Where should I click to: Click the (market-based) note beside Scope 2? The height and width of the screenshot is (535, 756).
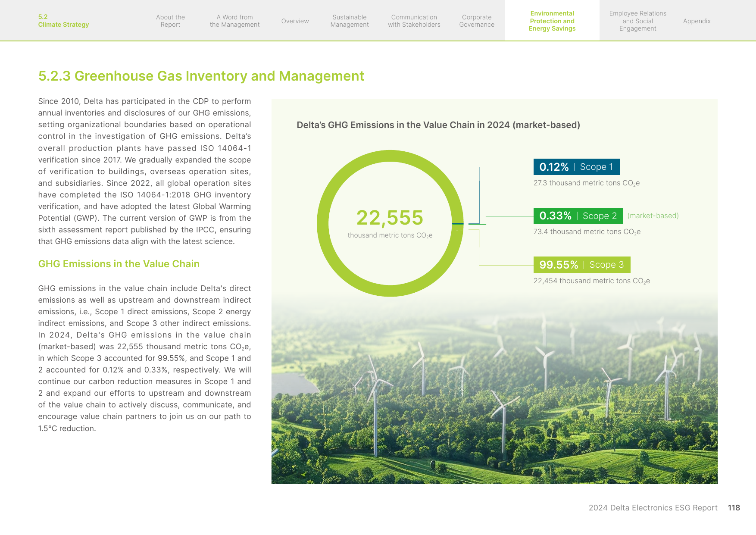653,216
